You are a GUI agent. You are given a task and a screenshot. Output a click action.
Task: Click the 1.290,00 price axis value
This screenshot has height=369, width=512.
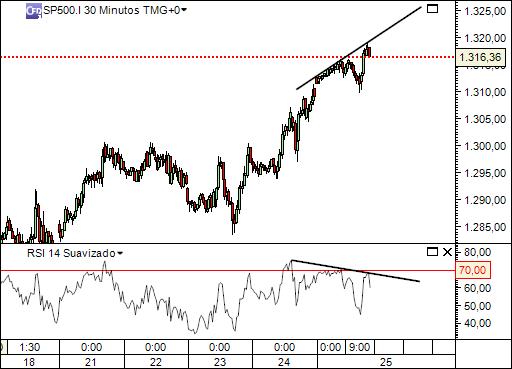[485, 200]
